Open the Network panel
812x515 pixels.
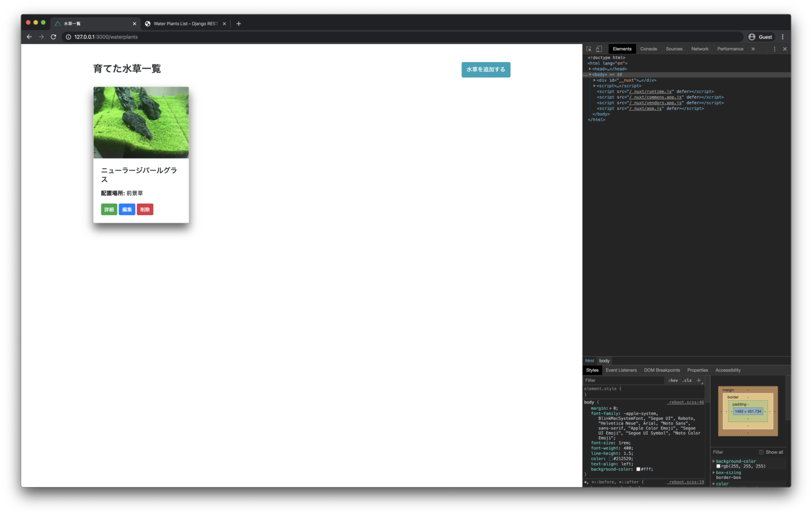[699, 49]
